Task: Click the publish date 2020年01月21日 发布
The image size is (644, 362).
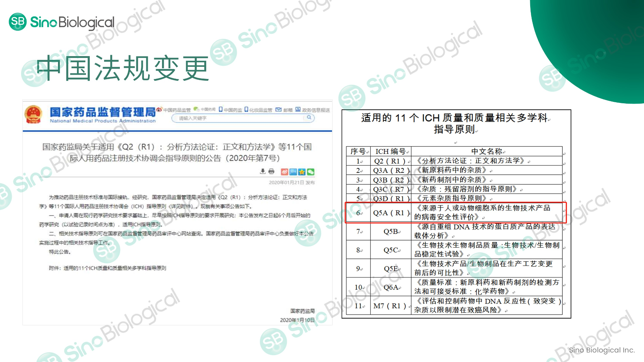Action: [292, 183]
